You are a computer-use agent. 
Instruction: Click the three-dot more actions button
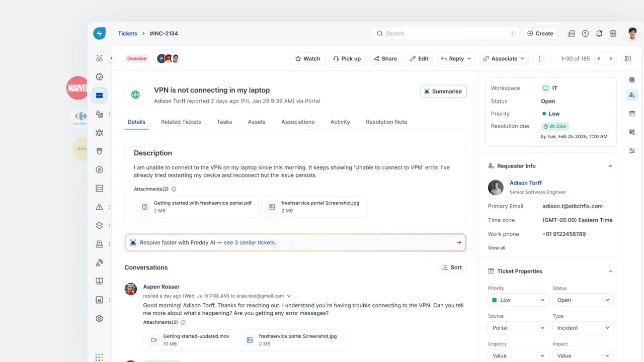539,59
